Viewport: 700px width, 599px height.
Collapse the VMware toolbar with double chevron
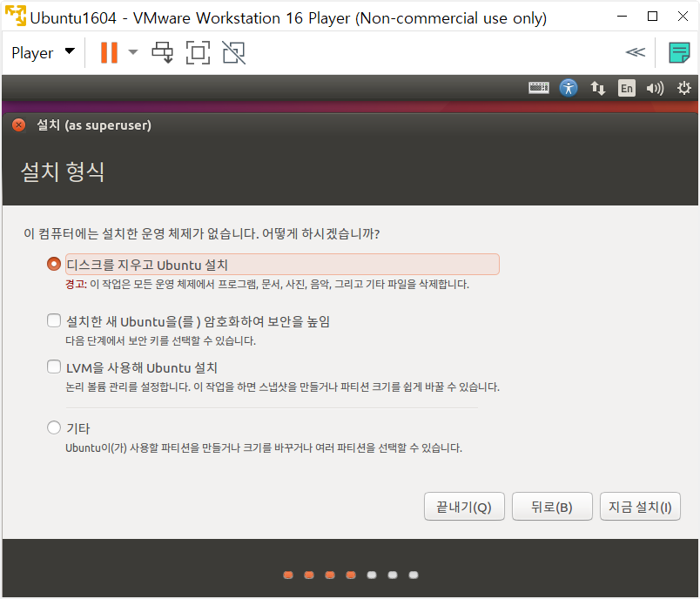(x=635, y=52)
